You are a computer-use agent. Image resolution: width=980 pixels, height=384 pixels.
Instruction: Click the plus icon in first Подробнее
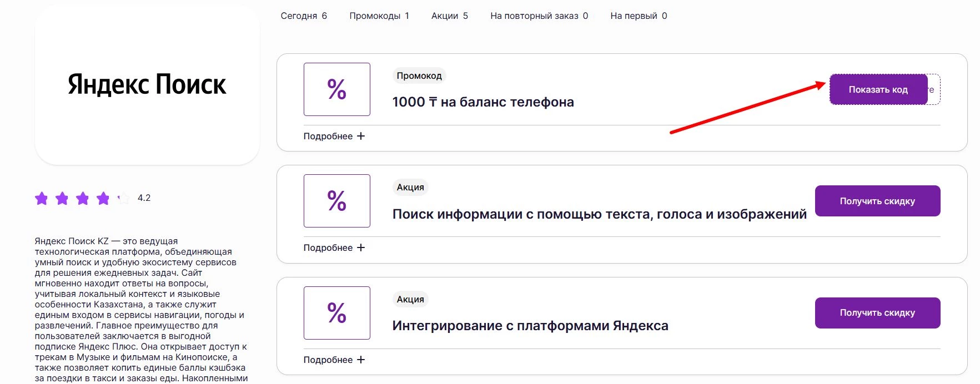pyautogui.click(x=361, y=137)
